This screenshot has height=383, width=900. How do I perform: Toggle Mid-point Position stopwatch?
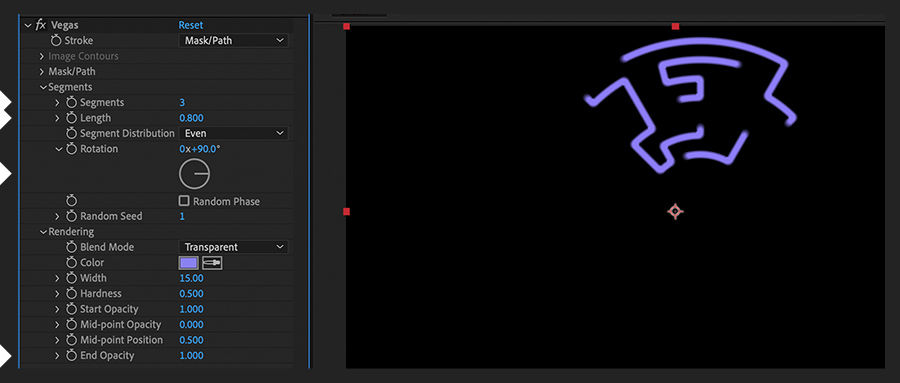point(71,340)
